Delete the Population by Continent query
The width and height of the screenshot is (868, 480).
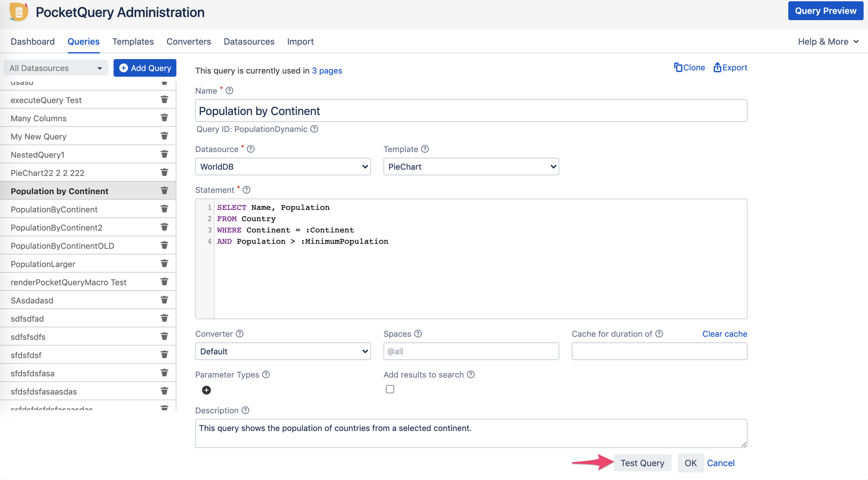tap(164, 191)
